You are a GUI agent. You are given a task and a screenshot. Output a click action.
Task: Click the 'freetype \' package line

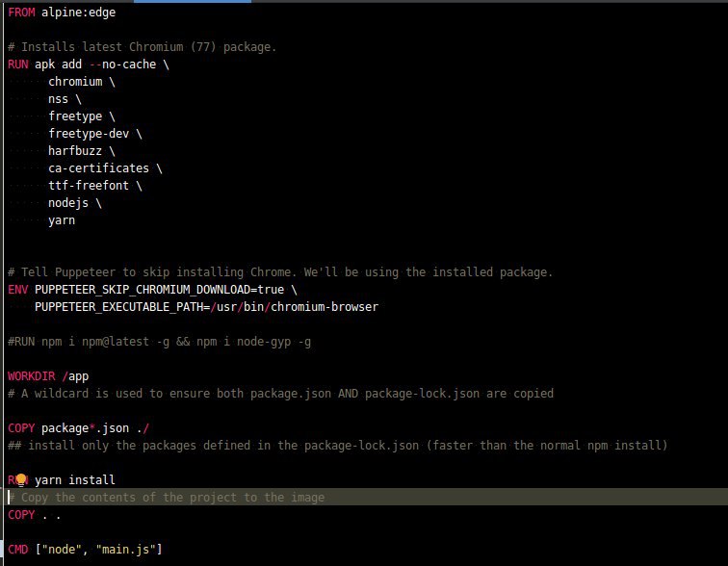(82, 116)
